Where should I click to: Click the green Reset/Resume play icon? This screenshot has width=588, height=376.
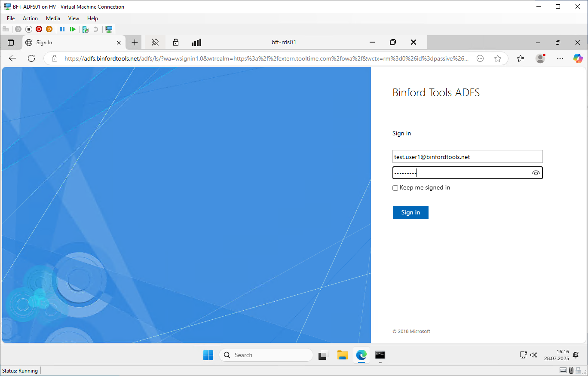[73, 29]
